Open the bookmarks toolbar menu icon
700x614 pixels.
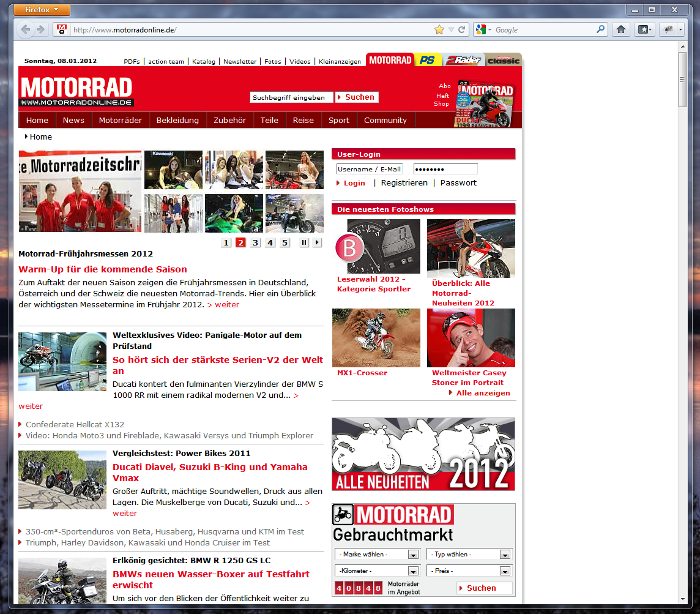[x=645, y=29]
